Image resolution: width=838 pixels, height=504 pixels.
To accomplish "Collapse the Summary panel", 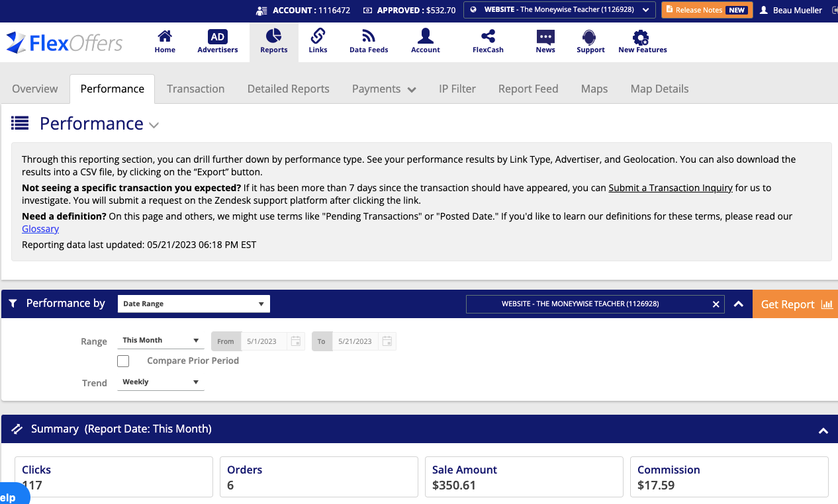I will click(823, 431).
